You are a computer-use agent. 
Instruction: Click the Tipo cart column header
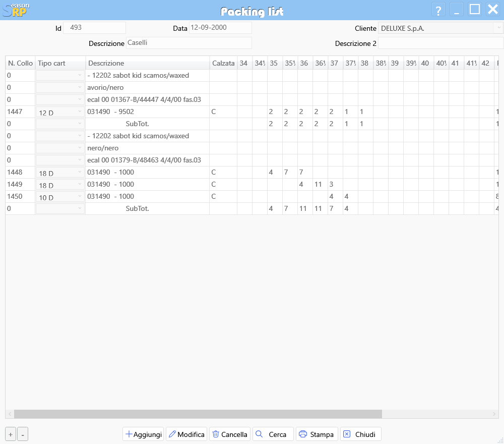60,63
